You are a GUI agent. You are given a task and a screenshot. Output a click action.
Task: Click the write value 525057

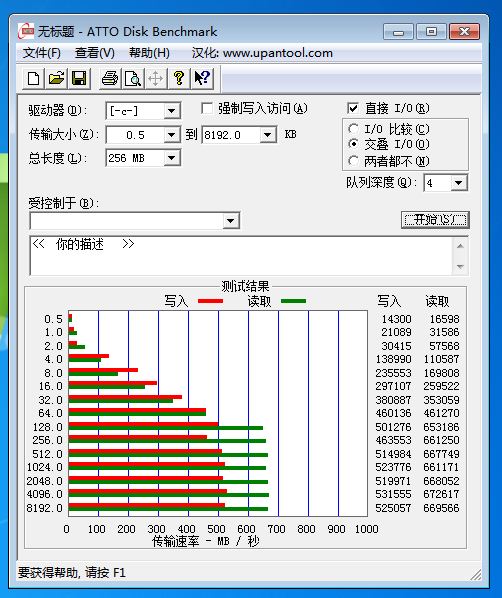tap(393, 508)
